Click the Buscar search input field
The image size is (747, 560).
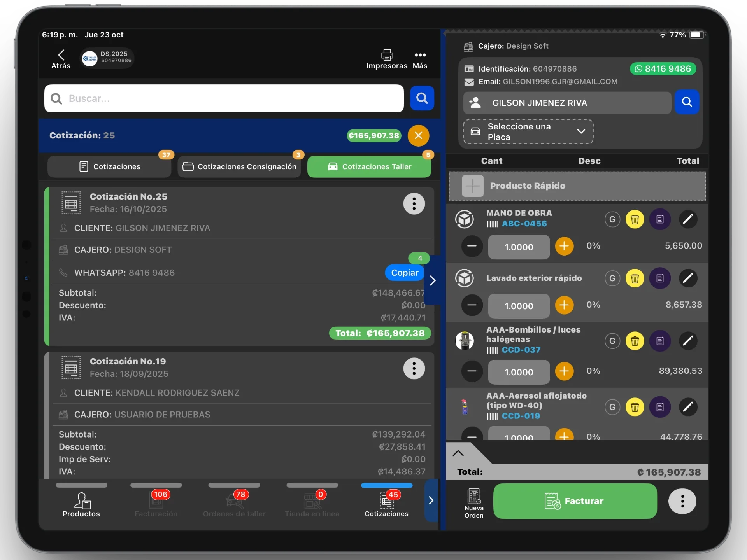[224, 98]
